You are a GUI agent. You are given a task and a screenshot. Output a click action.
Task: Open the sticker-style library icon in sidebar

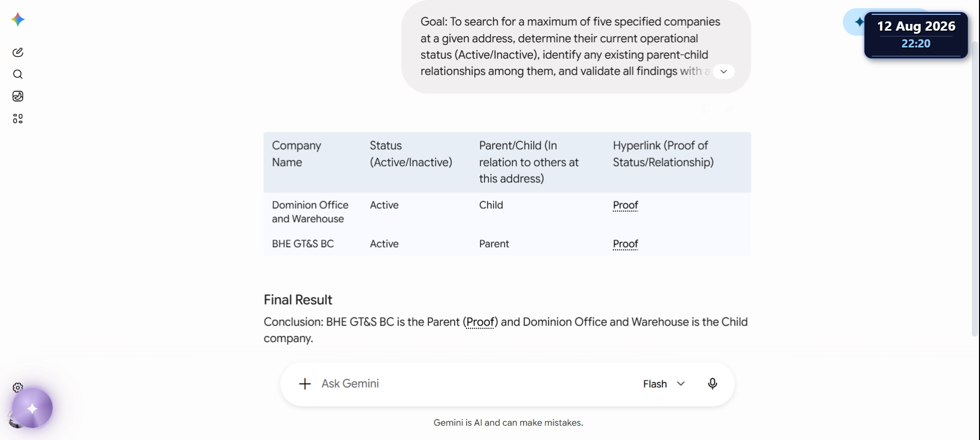point(18,96)
